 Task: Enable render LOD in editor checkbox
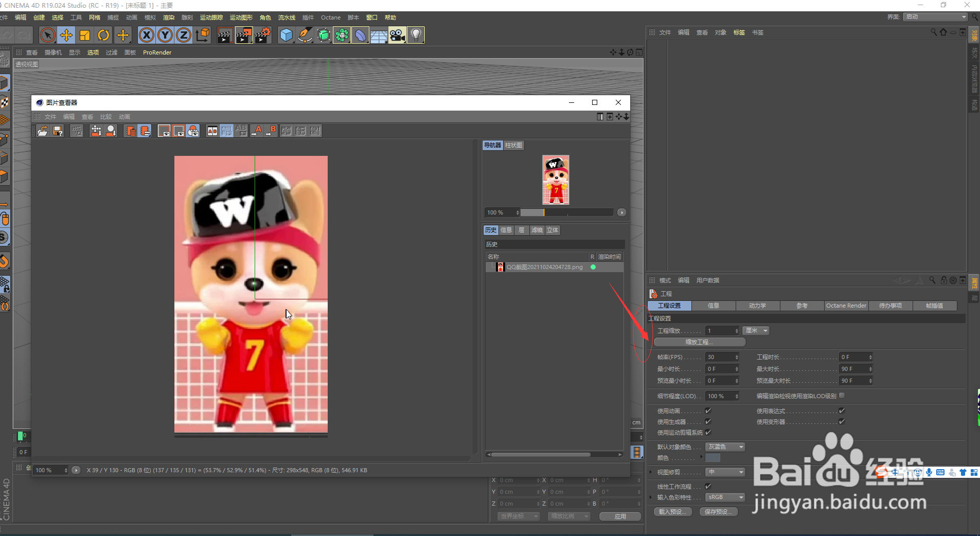click(842, 396)
